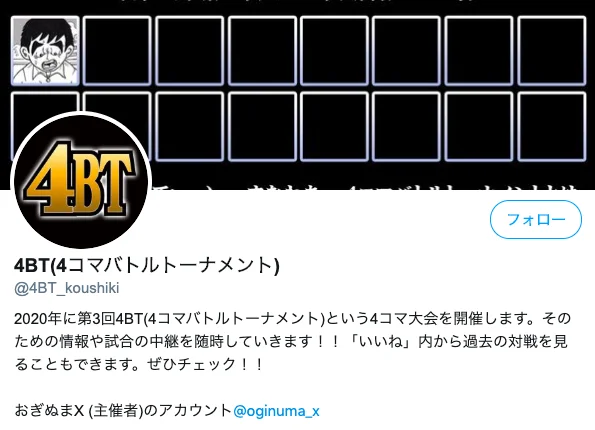The image size is (595, 430).
Task: Click the sixth frame in the bottom banner row
Action: [406, 126]
